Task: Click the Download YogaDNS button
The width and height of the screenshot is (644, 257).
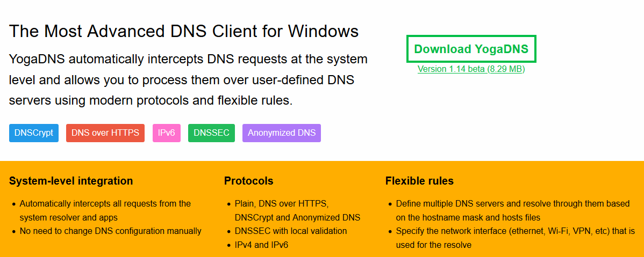Action: click(x=471, y=49)
